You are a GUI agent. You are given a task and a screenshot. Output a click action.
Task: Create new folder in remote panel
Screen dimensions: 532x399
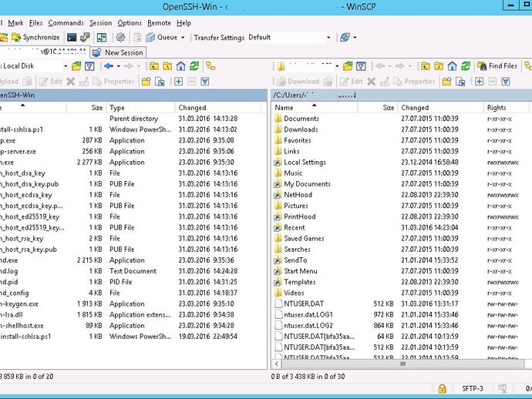pyautogui.click(x=447, y=82)
